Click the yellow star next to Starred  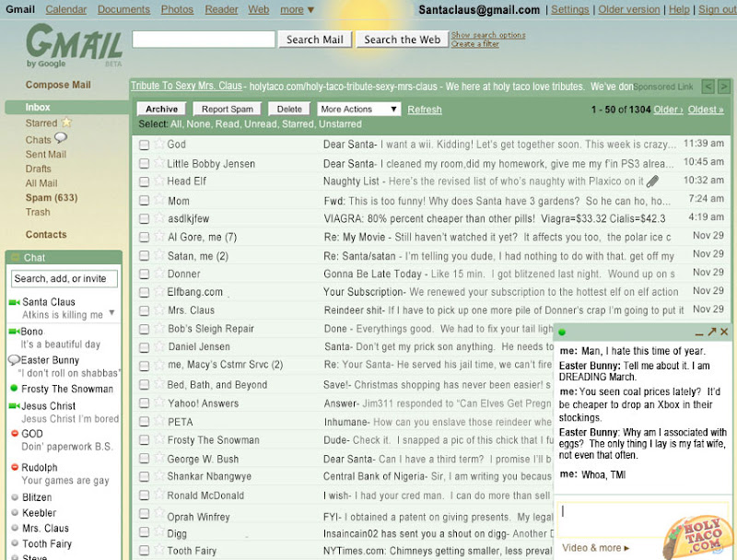[x=66, y=122]
